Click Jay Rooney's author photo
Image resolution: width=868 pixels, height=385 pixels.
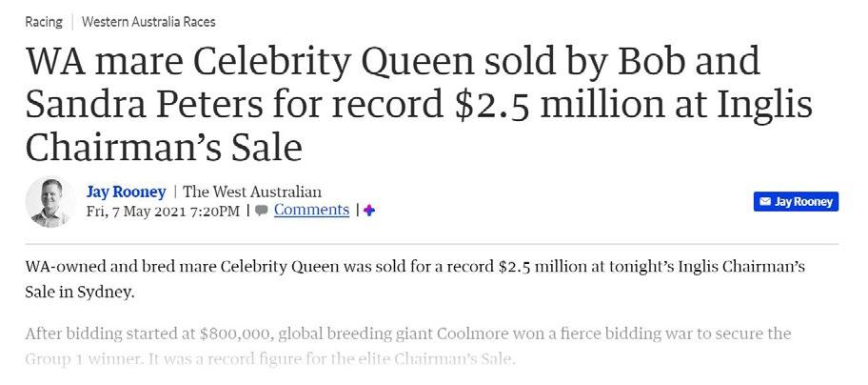coord(49,201)
